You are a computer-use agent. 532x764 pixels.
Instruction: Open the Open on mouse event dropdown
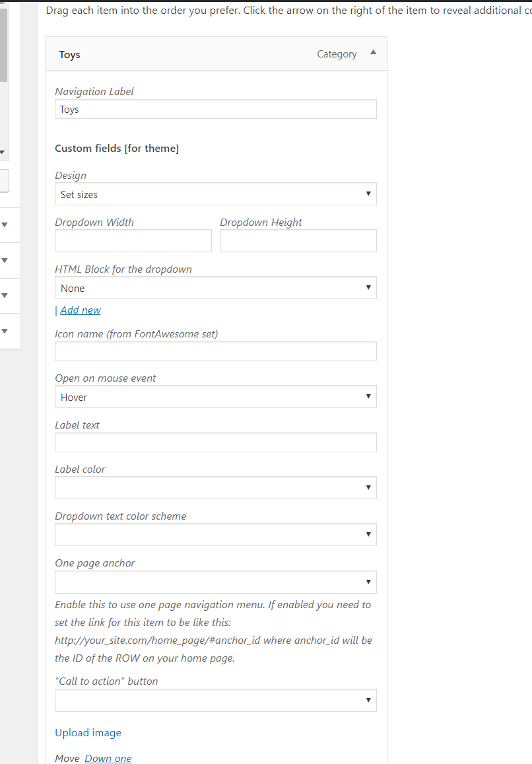[215, 397]
